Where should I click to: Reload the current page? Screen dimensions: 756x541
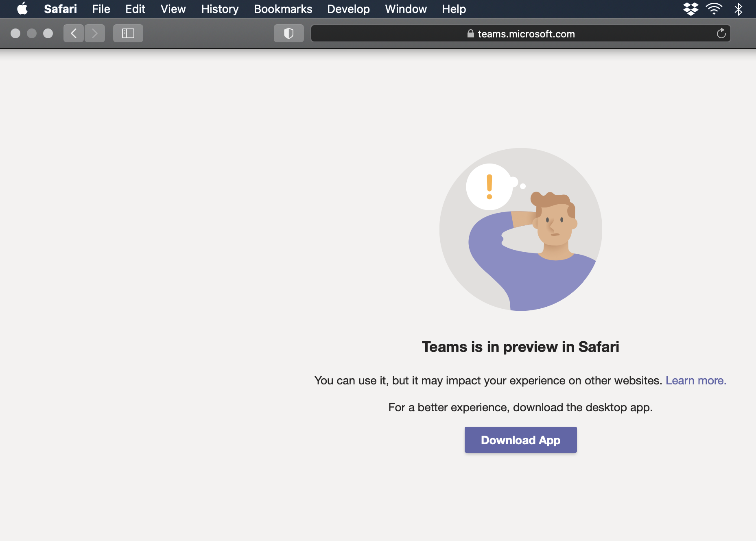pyautogui.click(x=721, y=33)
